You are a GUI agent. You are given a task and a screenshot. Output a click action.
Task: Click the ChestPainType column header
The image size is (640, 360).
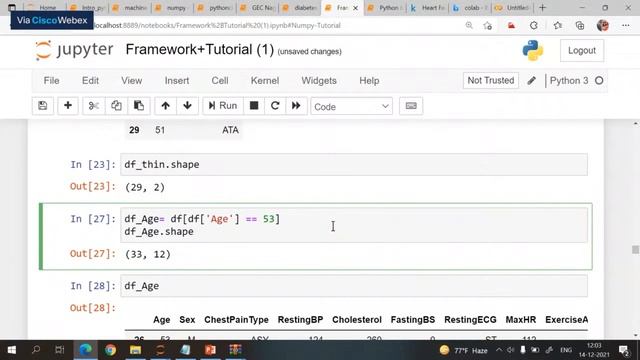(x=236, y=320)
